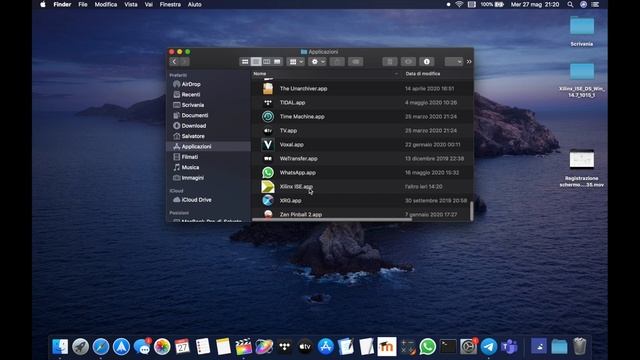The height and width of the screenshot is (360, 640).
Task: Select the Voxal.app icon
Action: point(268,144)
